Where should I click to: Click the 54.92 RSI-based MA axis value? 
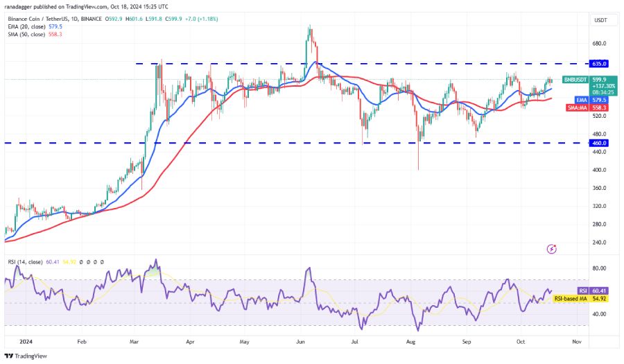tap(599, 298)
